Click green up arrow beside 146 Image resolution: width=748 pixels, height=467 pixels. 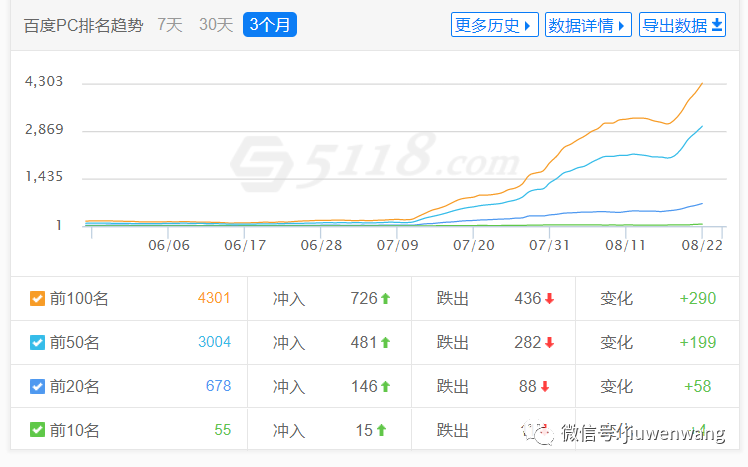pyautogui.click(x=385, y=386)
